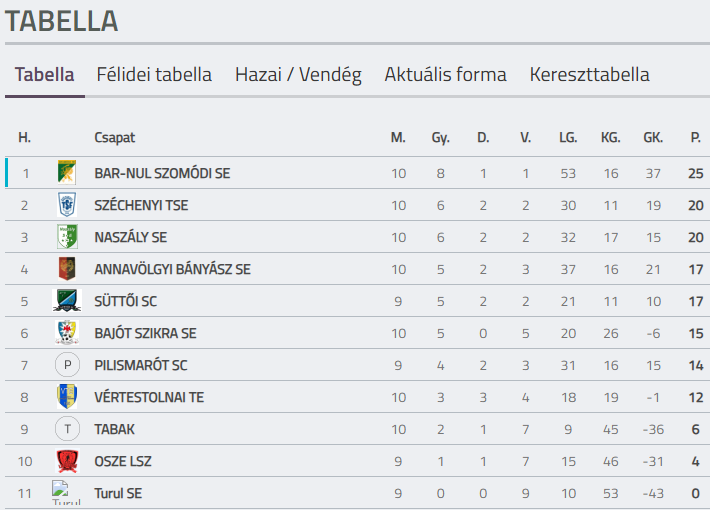Image resolution: width=710 pixels, height=510 pixels.
Task: Show the Aktuális forma tab
Action: [445, 75]
